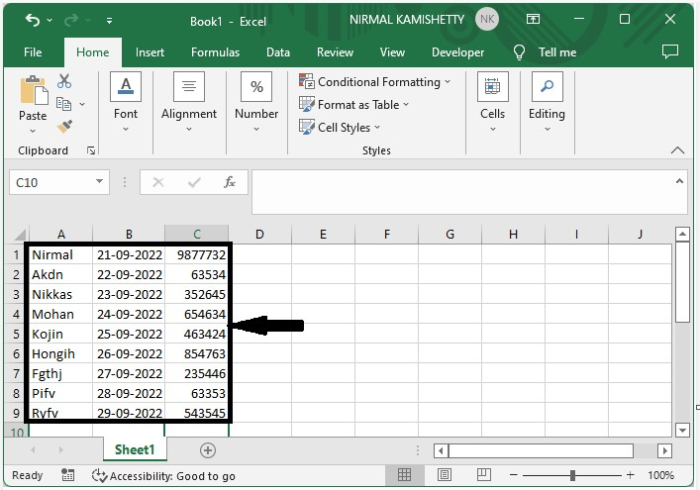The image size is (700, 490).
Task: Open the Cells group icon
Action: pyautogui.click(x=492, y=87)
